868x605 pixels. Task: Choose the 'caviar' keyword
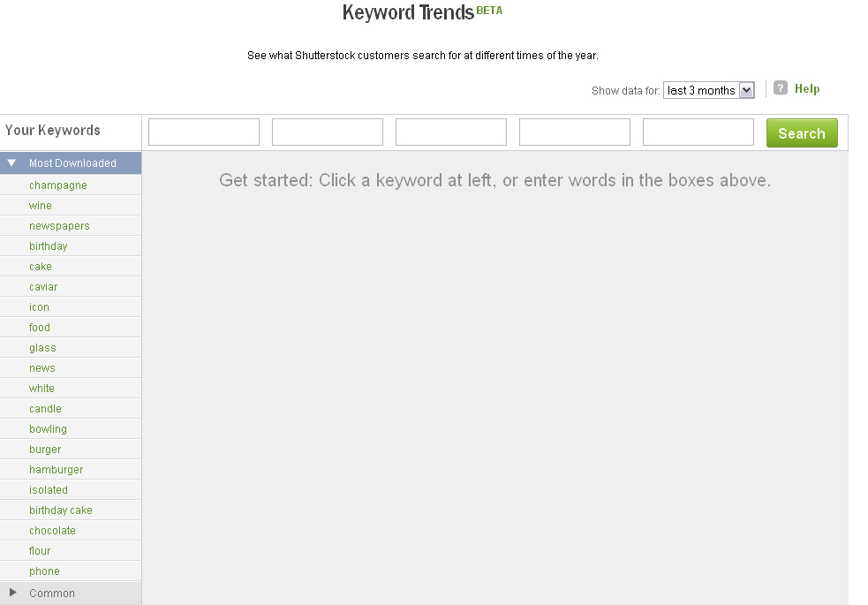(43, 287)
